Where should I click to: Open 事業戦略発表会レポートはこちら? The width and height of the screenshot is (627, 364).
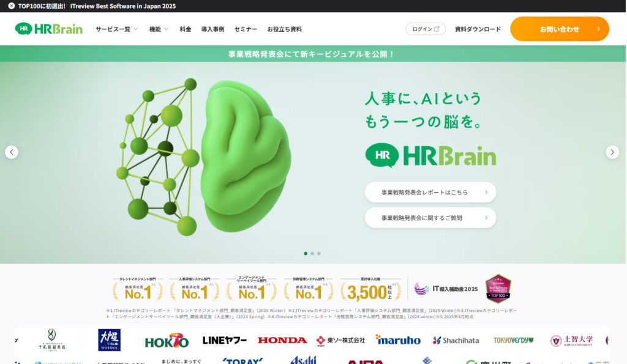click(x=430, y=192)
